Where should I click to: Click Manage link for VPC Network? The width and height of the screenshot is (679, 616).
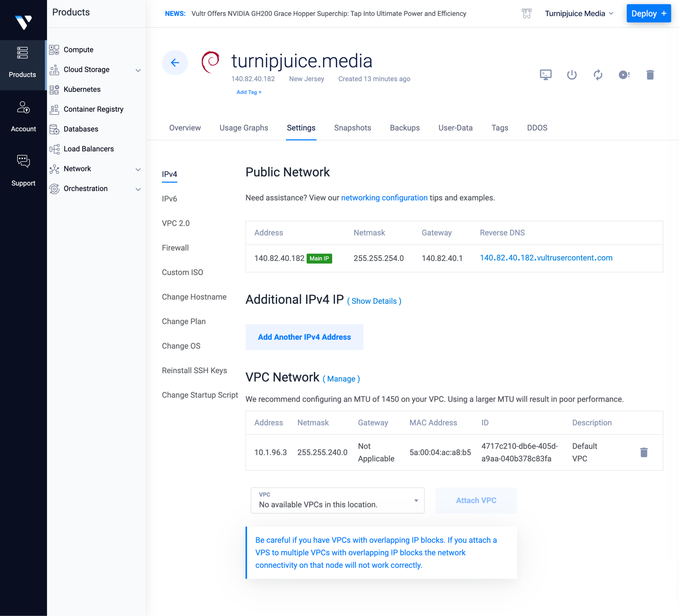pos(341,379)
